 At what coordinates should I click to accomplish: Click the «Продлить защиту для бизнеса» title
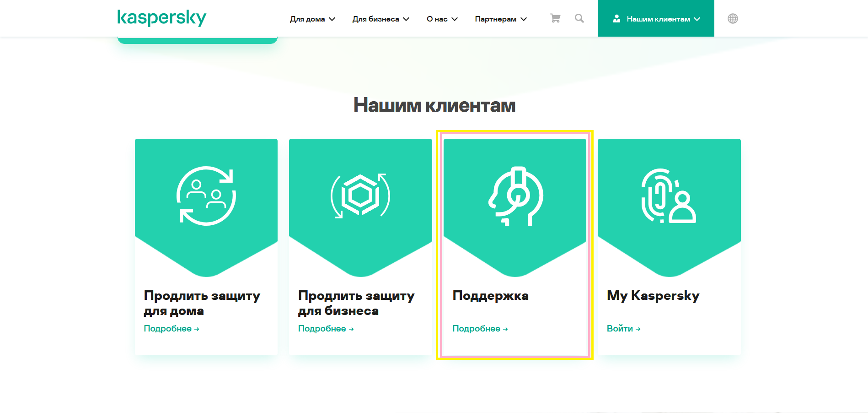click(356, 303)
